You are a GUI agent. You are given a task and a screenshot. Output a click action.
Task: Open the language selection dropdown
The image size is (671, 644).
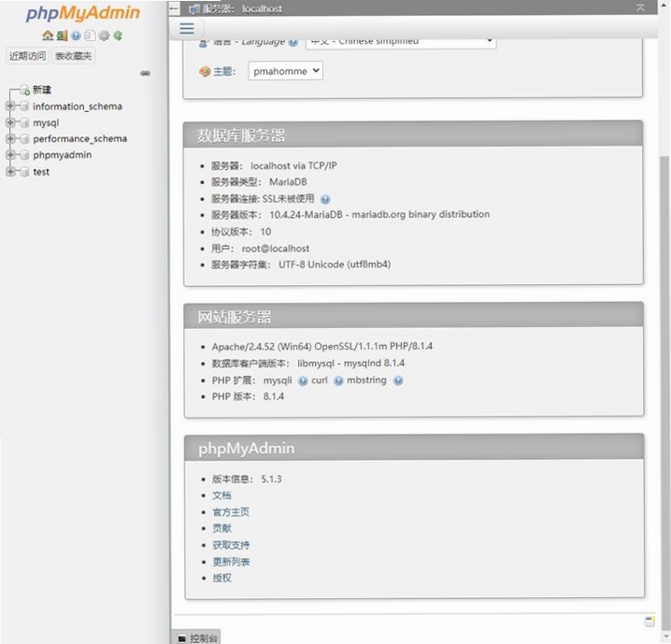(401, 43)
